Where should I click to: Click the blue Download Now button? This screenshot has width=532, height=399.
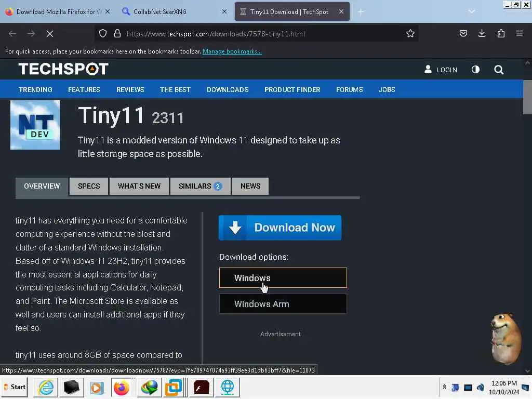click(280, 228)
